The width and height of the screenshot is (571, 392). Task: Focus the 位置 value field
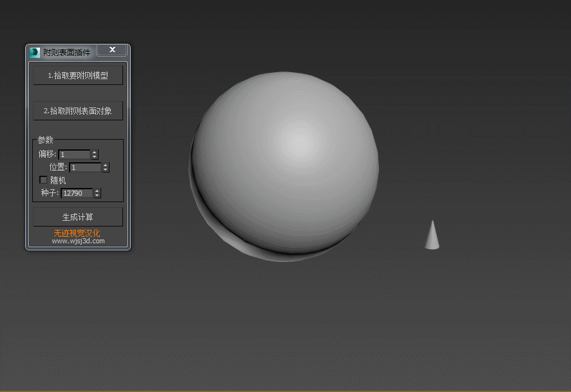tap(85, 167)
